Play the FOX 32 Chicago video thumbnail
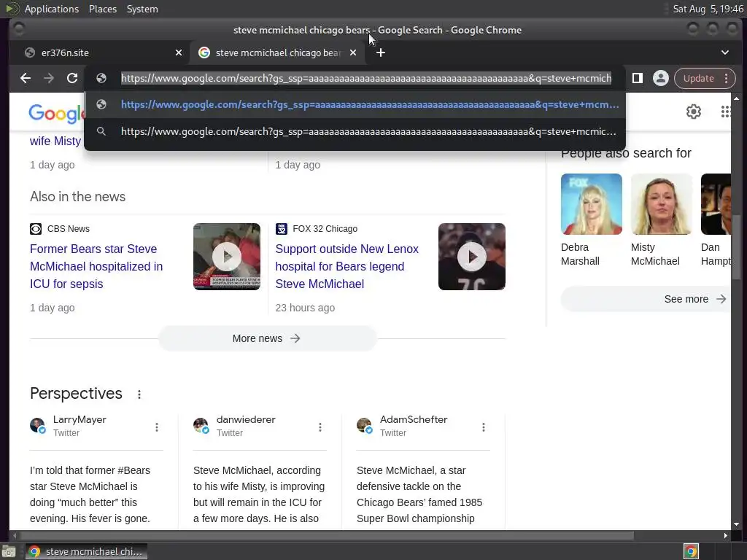 coord(472,257)
